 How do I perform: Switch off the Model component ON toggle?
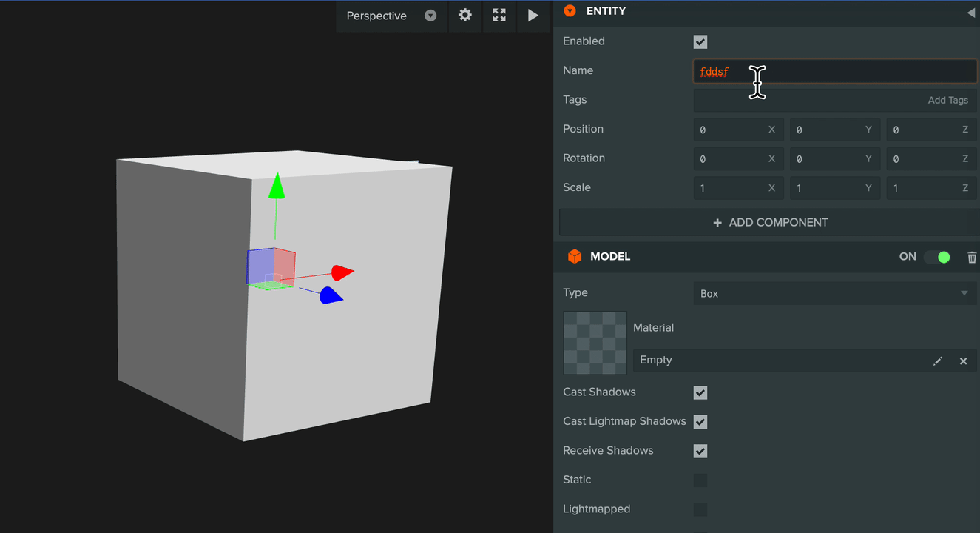(938, 257)
